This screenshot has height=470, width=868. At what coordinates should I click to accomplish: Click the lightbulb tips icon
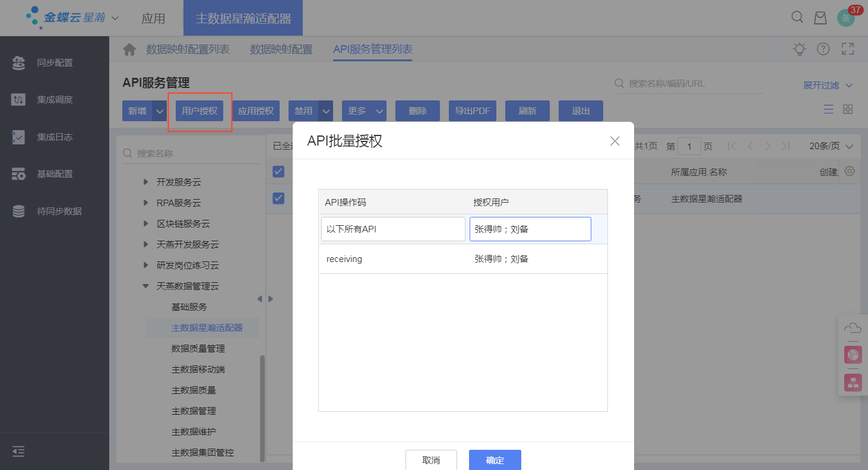pos(800,49)
